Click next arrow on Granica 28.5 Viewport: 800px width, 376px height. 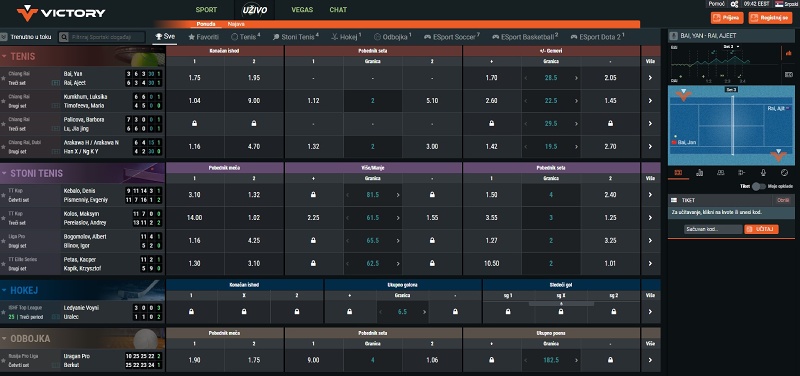(577, 78)
